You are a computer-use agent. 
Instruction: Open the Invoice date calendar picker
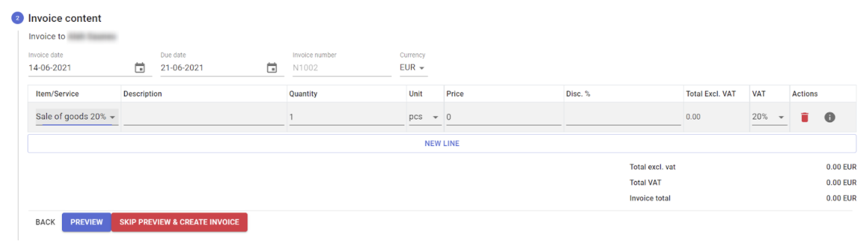(x=140, y=68)
